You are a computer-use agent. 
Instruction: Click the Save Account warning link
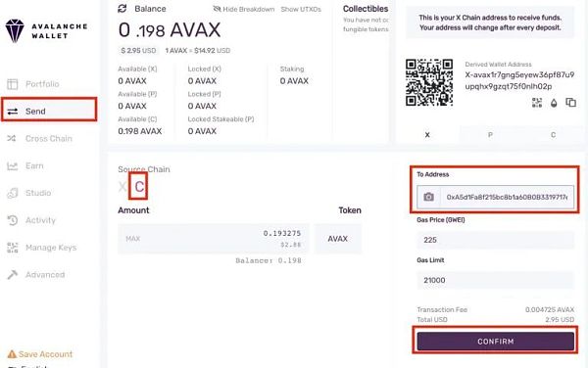[x=40, y=353]
